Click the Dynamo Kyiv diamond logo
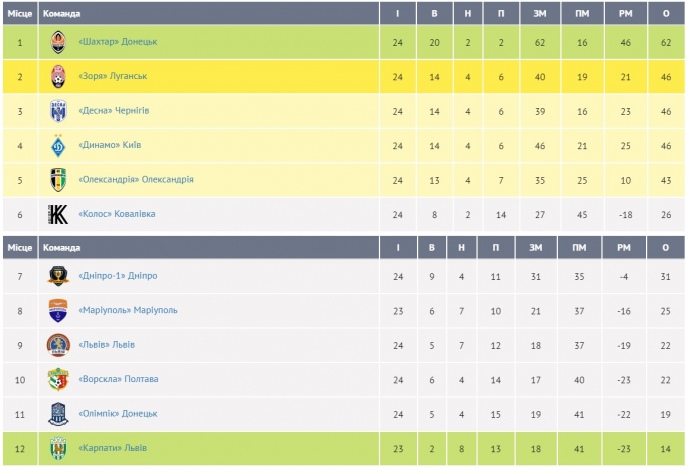 [x=58, y=145]
